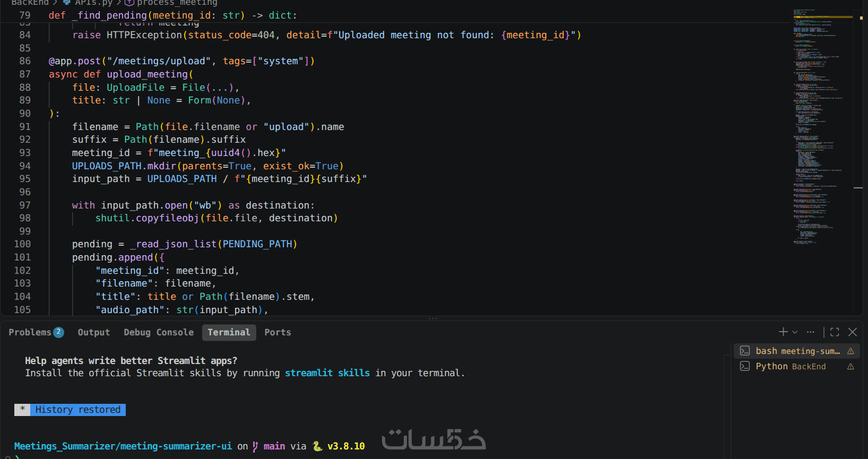Image resolution: width=868 pixels, height=459 pixels.
Task: Click "audio_path" key on line 105
Action: coord(130,310)
